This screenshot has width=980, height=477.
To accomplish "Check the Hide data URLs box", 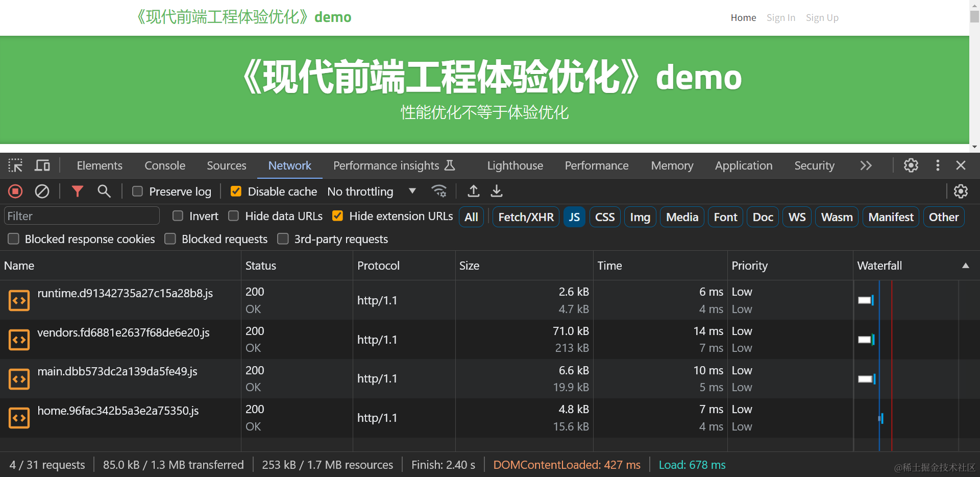I will tap(234, 216).
